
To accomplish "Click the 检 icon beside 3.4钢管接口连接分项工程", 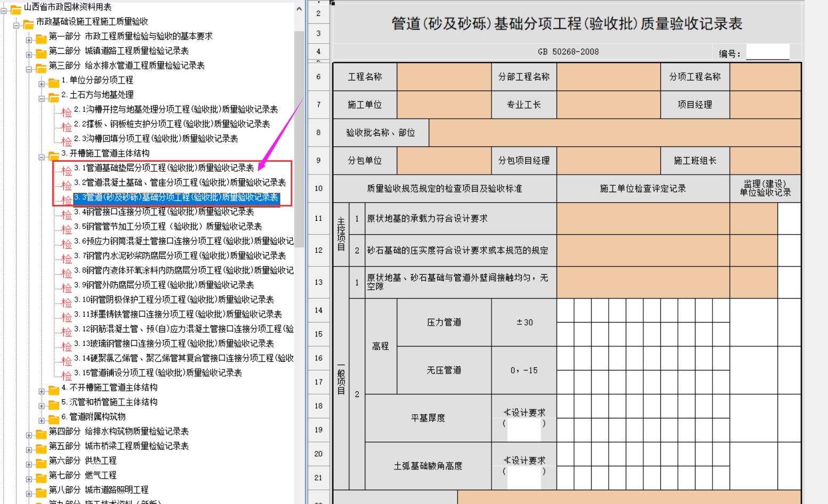I will coord(67,215).
